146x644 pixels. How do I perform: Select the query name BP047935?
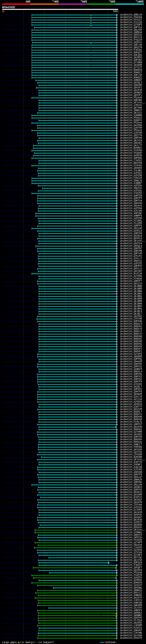[8, 7]
